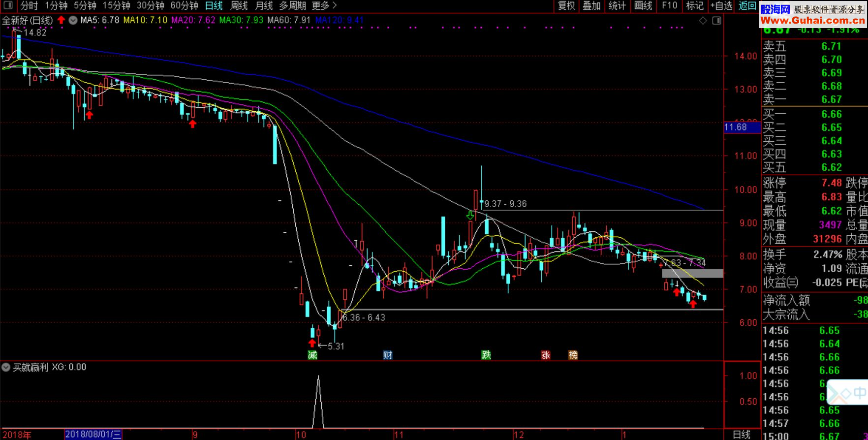
Task: Click the 买一 price 6.66
Action: [831, 114]
